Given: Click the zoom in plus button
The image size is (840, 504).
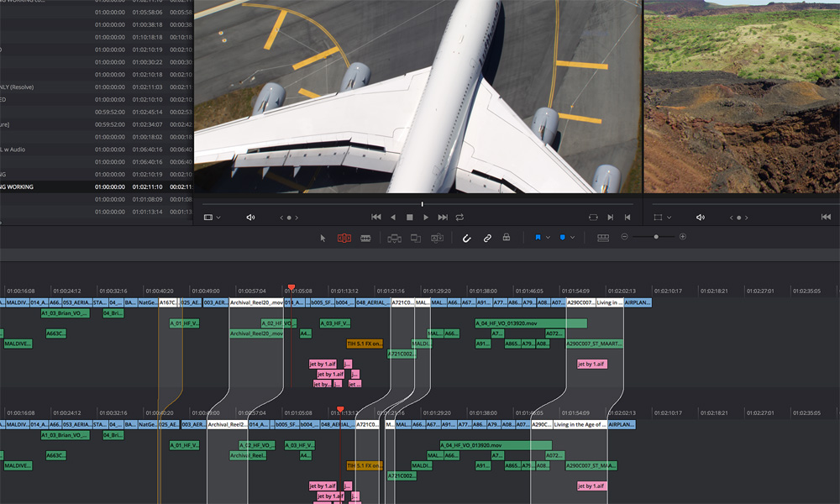Looking at the screenshot, I should [683, 238].
